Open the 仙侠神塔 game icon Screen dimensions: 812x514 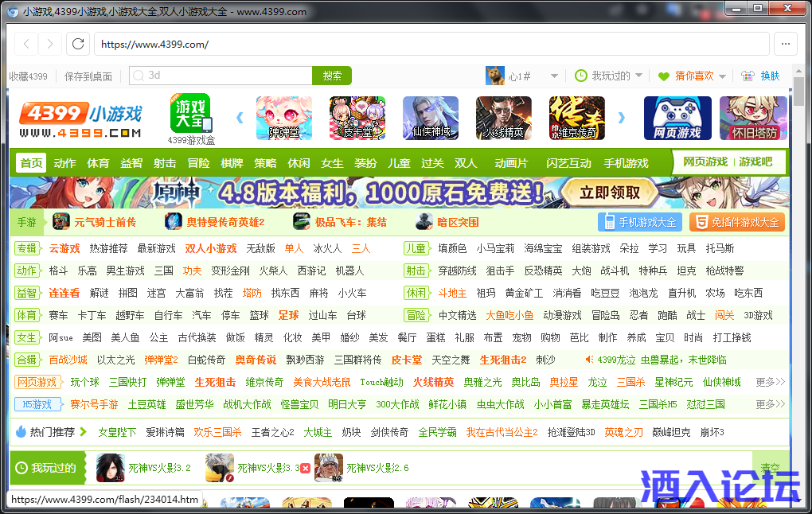coord(430,118)
